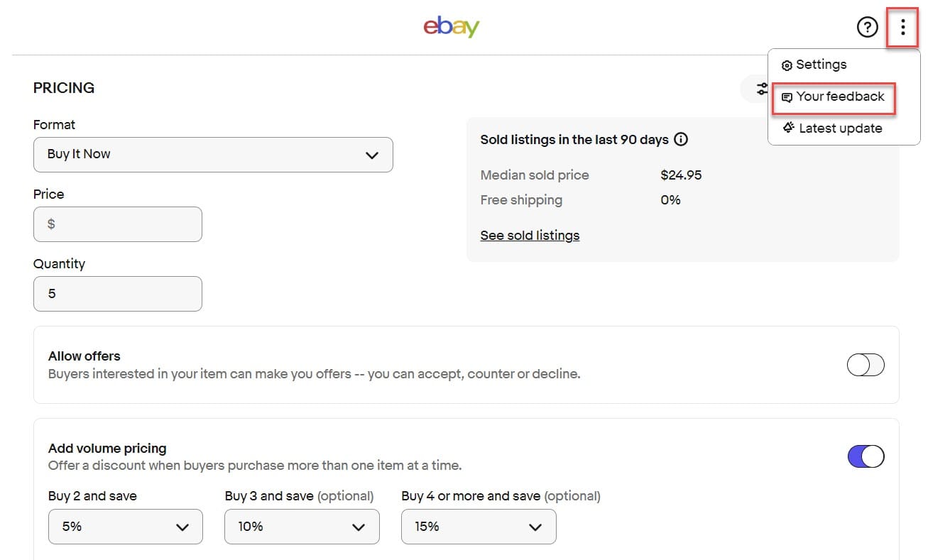The height and width of the screenshot is (560, 950).
Task: Open the Buy 3 and save dropdown
Action: (x=302, y=527)
